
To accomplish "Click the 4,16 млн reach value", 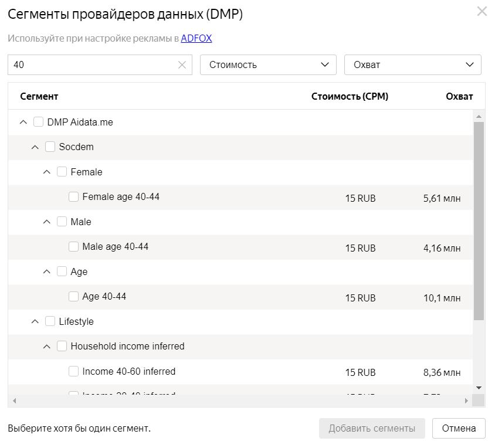I will (442, 248).
